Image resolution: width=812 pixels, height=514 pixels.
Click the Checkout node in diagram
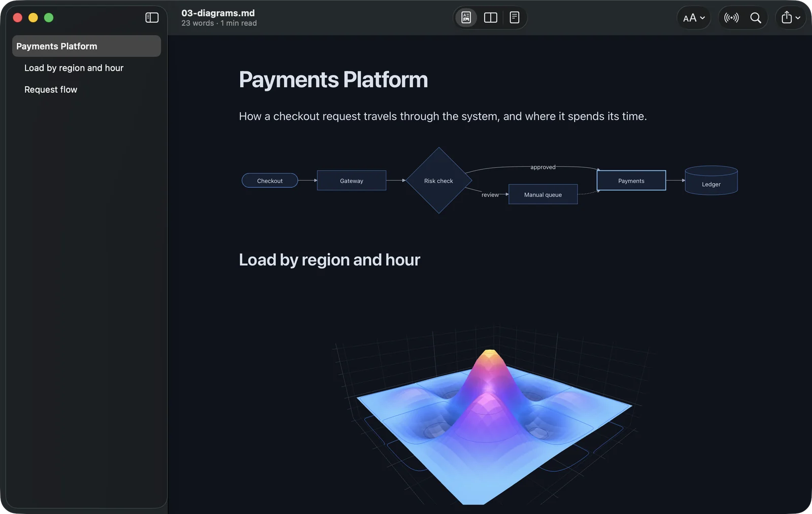[270, 181]
